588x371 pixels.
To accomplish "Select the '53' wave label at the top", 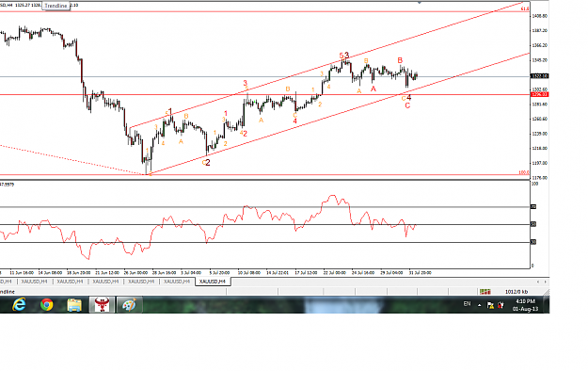I will tap(344, 56).
